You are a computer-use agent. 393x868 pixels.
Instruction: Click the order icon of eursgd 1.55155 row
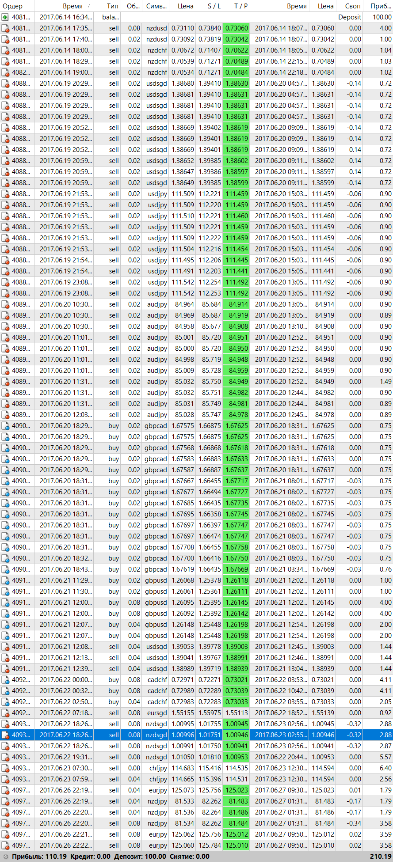[5, 713]
